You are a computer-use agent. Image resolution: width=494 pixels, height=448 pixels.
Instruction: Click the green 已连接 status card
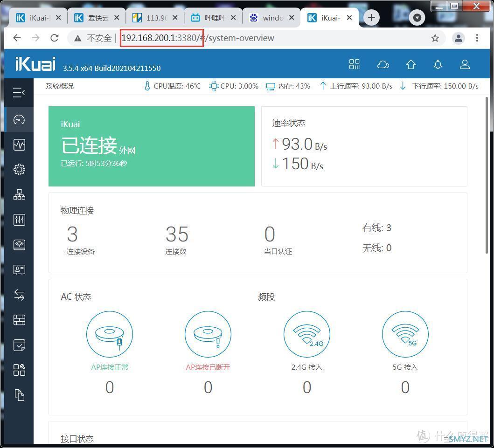pyautogui.click(x=152, y=146)
